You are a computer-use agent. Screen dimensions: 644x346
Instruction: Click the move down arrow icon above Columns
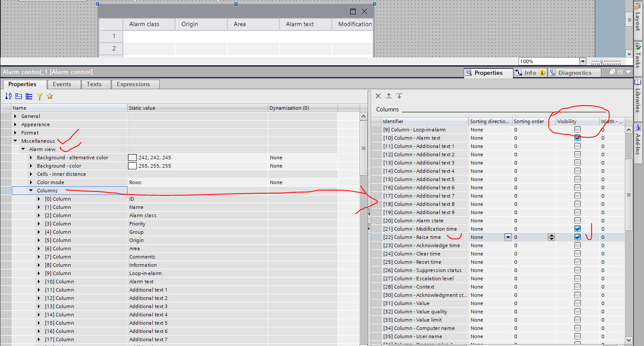pos(399,96)
